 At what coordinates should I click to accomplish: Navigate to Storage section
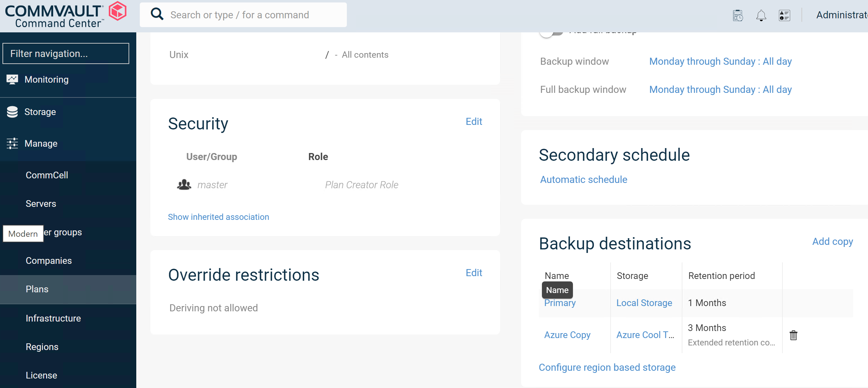(x=40, y=111)
